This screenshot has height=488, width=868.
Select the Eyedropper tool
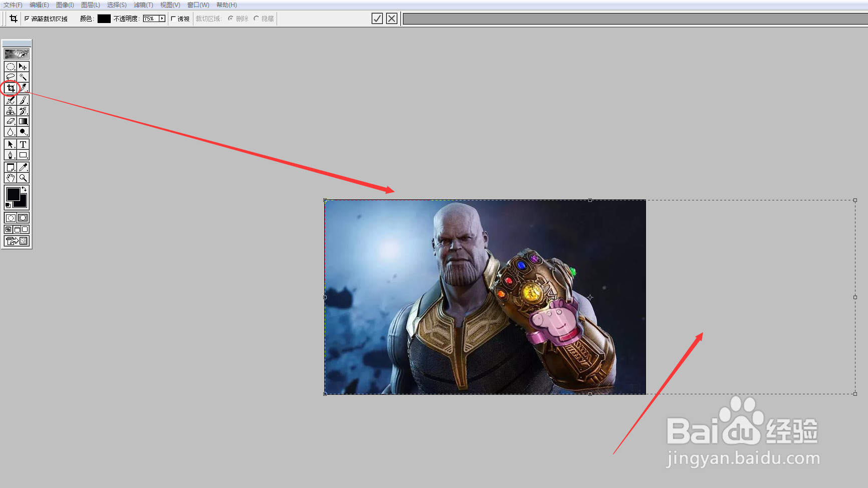[23, 167]
